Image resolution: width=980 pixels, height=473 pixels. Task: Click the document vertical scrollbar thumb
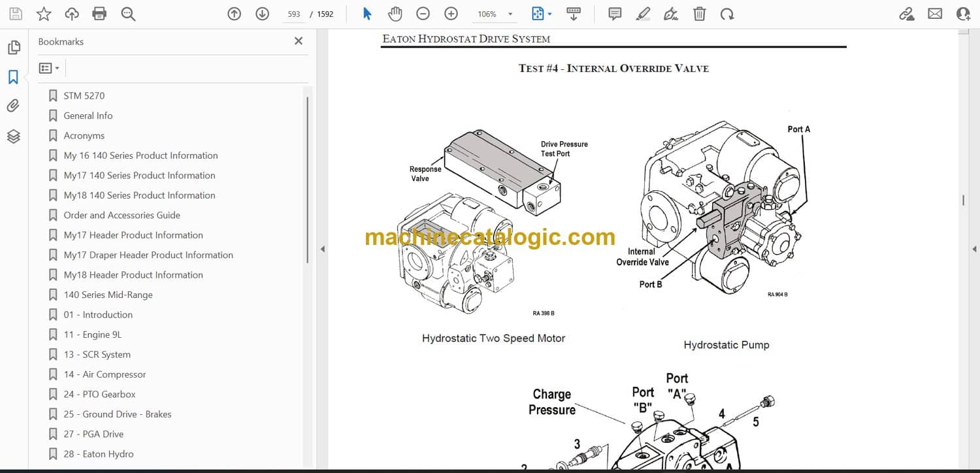point(963,201)
